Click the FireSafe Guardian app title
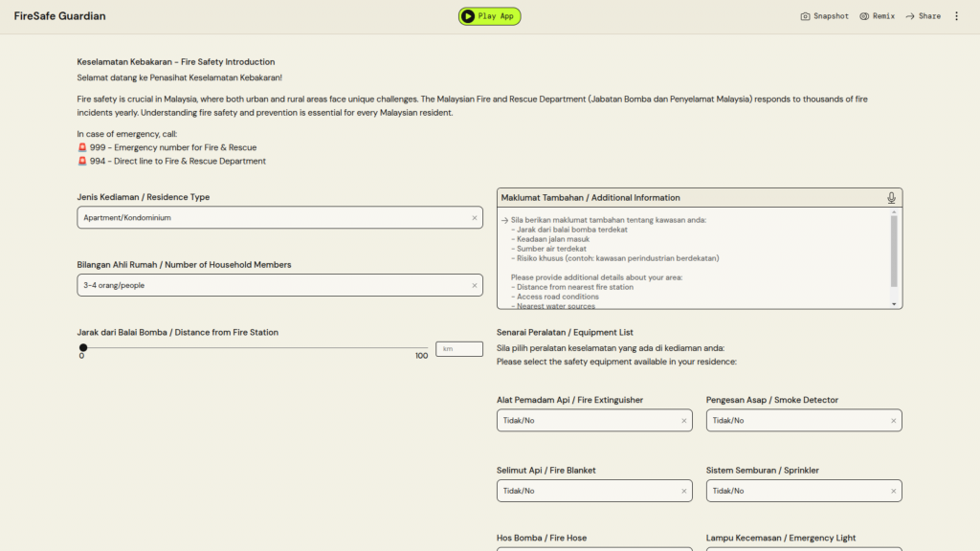This screenshot has height=551, width=980. 59,16
